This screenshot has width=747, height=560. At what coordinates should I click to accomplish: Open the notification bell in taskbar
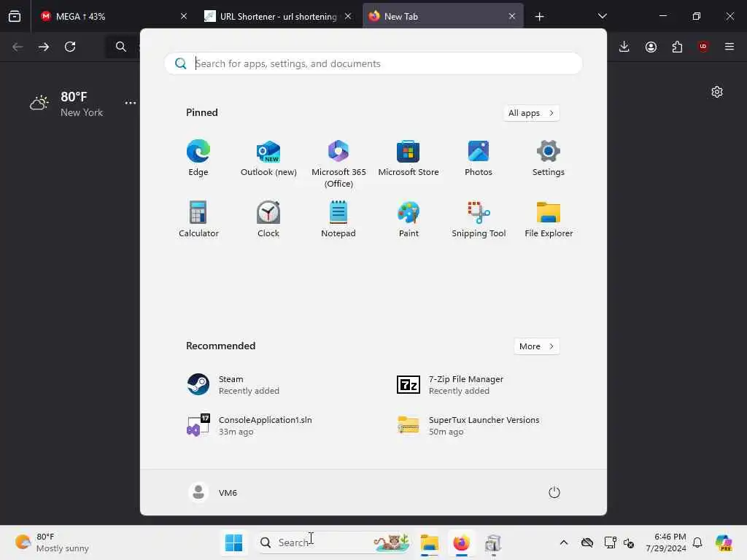click(x=697, y=542)
